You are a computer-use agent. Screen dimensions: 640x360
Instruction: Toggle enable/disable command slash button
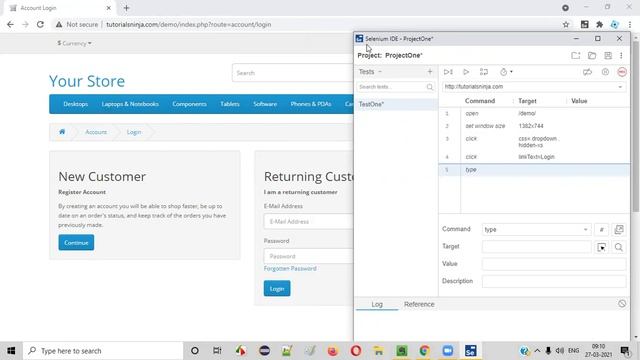tap(601, 230)
